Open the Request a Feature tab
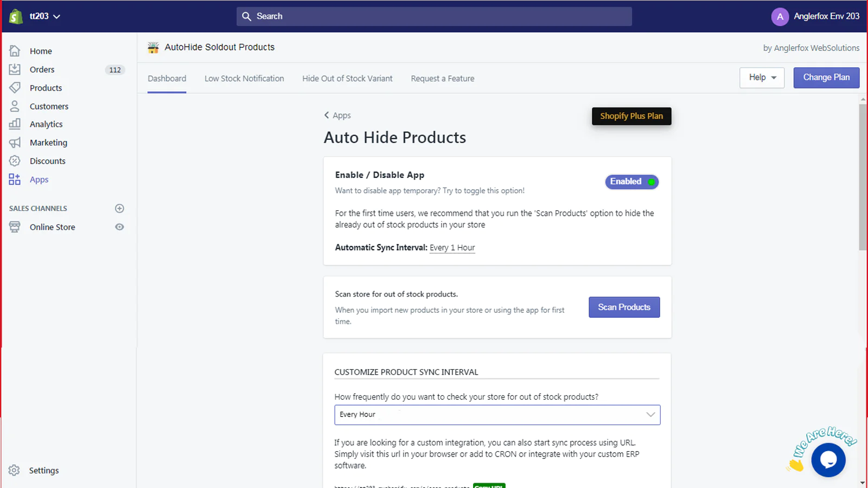 tap(442, 79)
